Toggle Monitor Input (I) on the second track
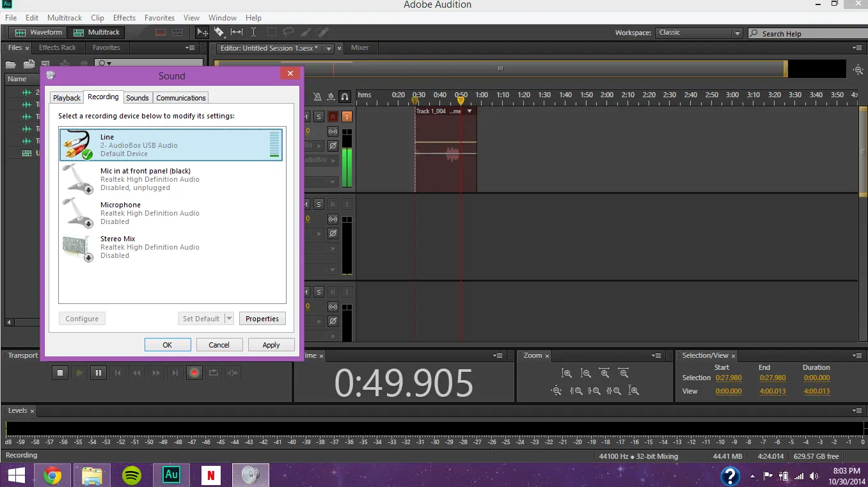This screenshot has height=487, width=868. point(347,204)
